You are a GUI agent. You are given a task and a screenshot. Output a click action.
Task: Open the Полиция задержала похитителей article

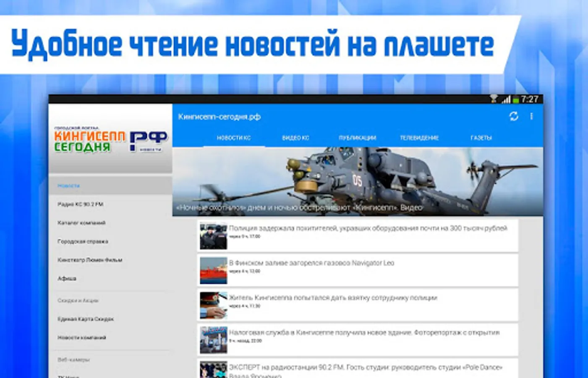pos(358,235)
